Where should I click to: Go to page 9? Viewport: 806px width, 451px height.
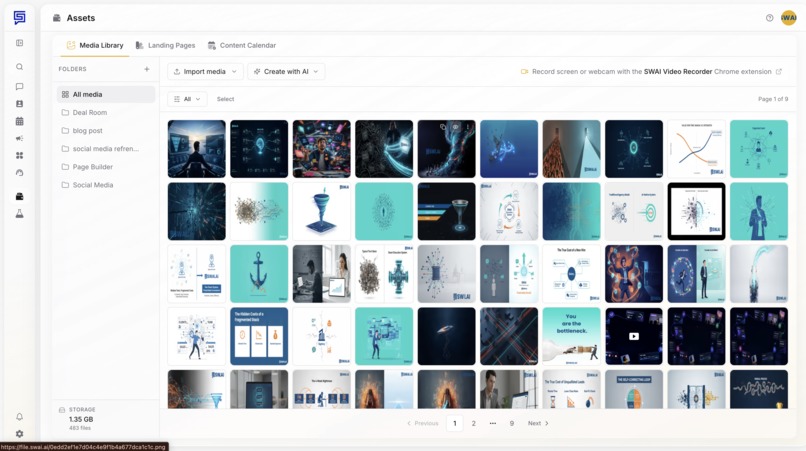point(511,423)
